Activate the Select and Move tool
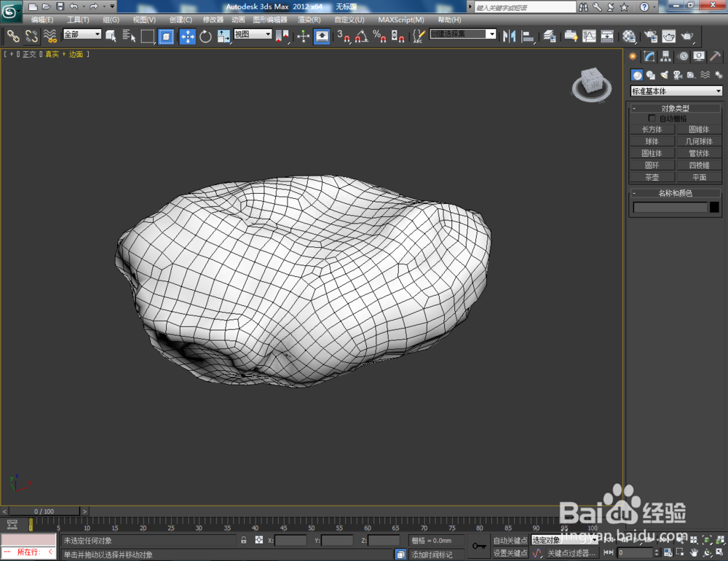 [188, 35]
